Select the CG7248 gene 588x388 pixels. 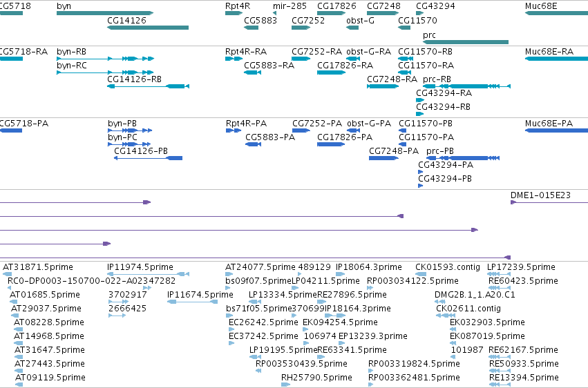click(x=383, y=13)
